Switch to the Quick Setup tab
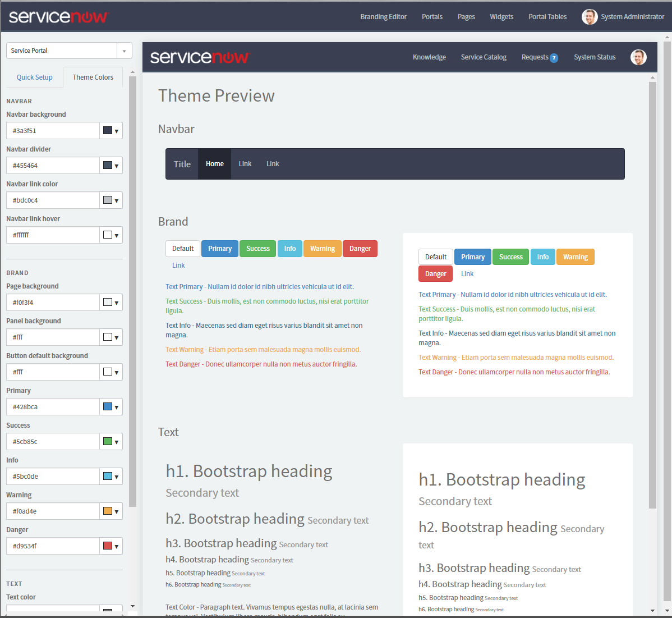 click(34, 77)
